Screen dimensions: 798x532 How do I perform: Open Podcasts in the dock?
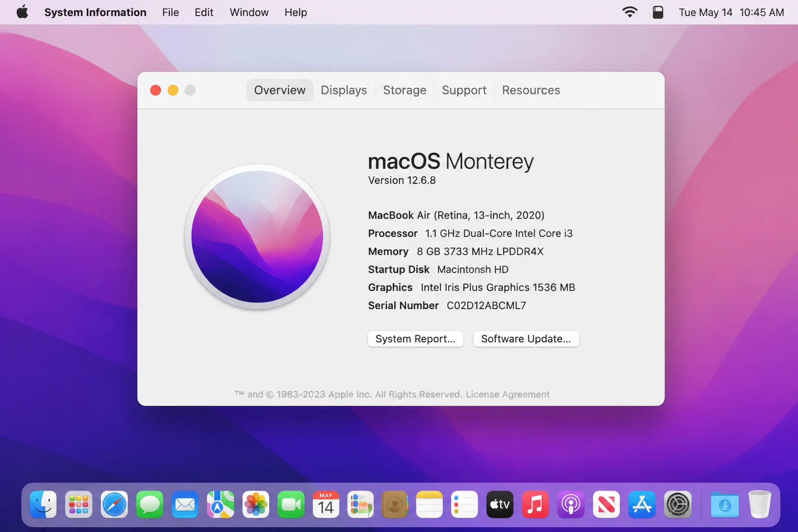pyautogui.click(x=570, y=504)
